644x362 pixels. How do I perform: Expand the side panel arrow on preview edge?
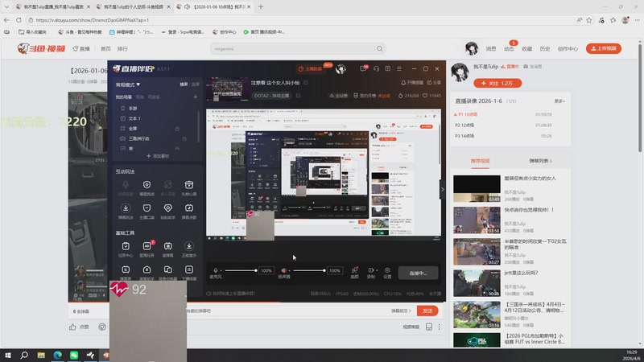442,189
